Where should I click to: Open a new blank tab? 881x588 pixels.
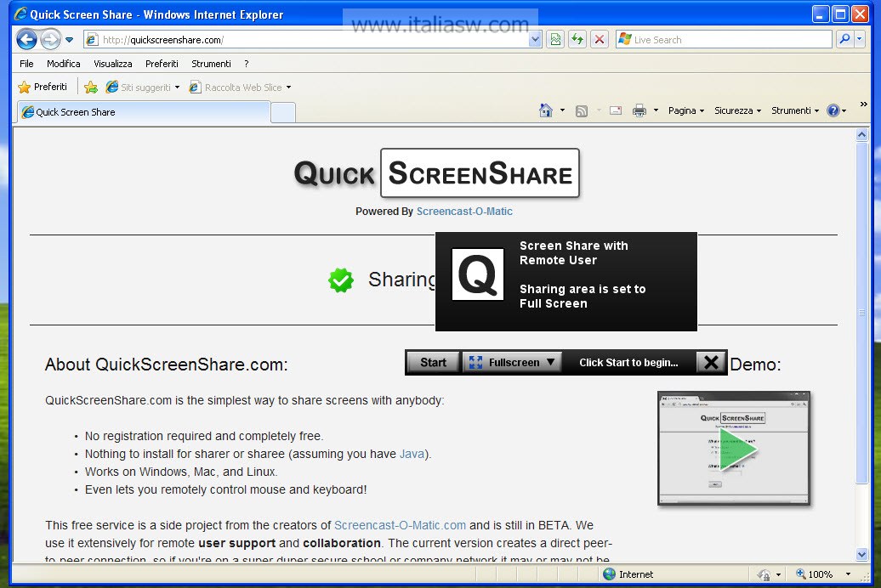(x=283, y=113)
